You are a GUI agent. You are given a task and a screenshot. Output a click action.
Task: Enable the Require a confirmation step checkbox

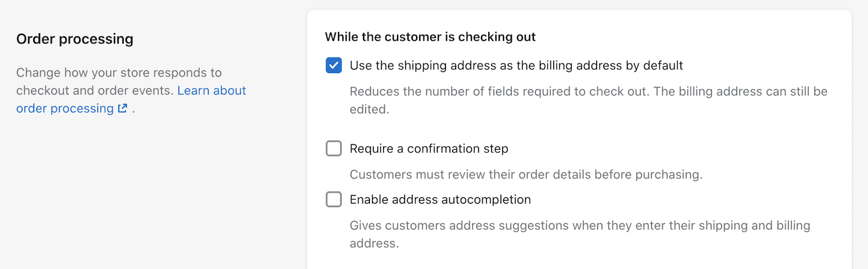point(334,149)
